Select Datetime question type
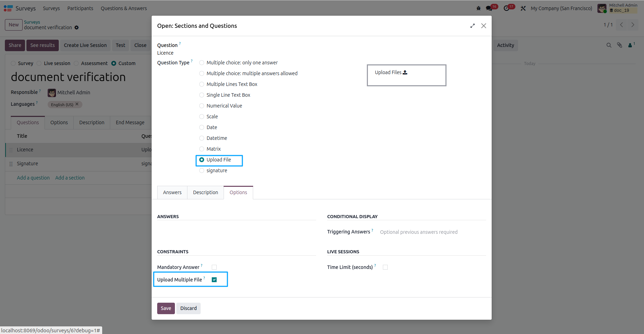Screen dimensions: 644x334 click(202, 138)
